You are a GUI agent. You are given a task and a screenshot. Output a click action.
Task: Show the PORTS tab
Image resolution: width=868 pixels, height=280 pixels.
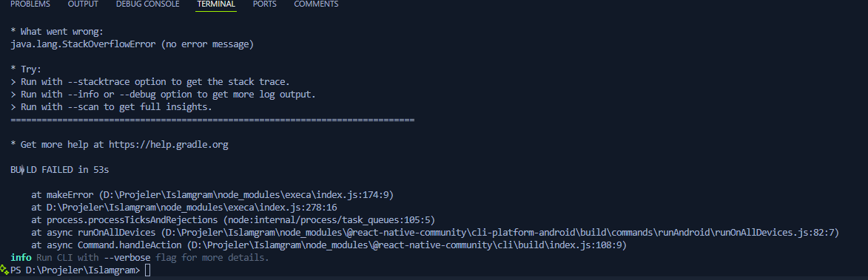(x=265, y=4)
